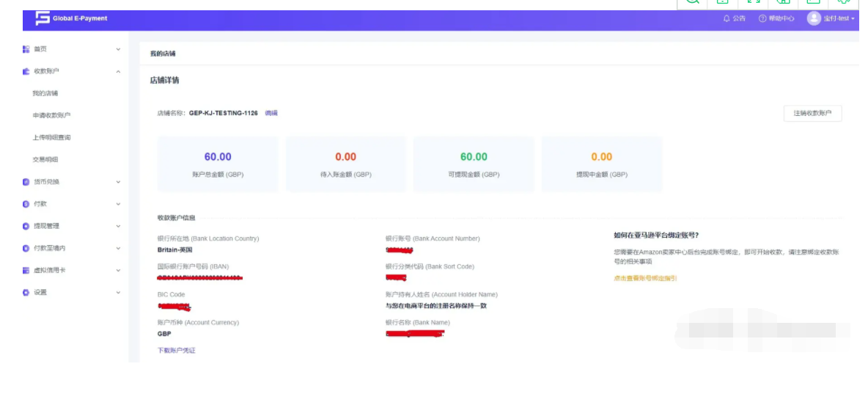Expand the 设置 menu chevron

118,293
